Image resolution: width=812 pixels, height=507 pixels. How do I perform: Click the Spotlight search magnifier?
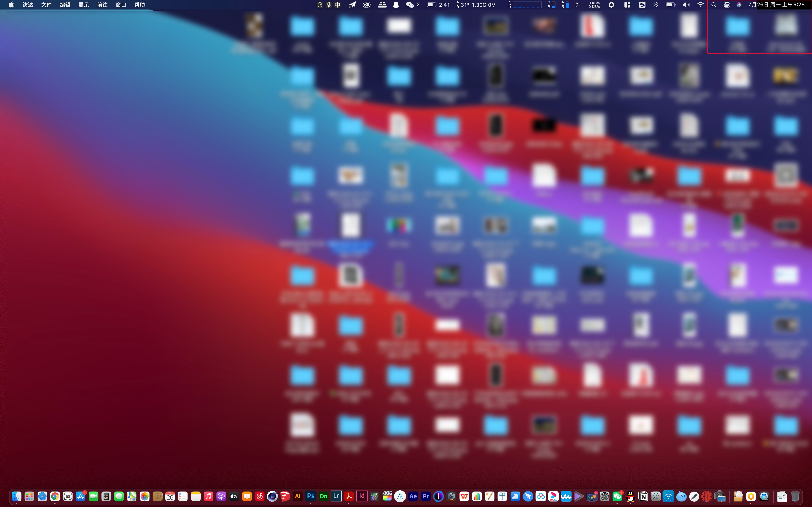click(714, 5)
